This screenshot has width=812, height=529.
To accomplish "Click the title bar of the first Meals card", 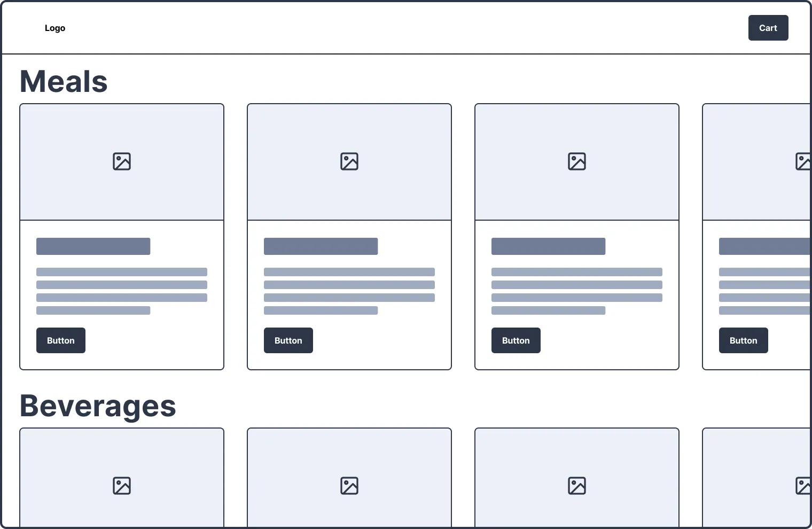I will tap(93, 246).
